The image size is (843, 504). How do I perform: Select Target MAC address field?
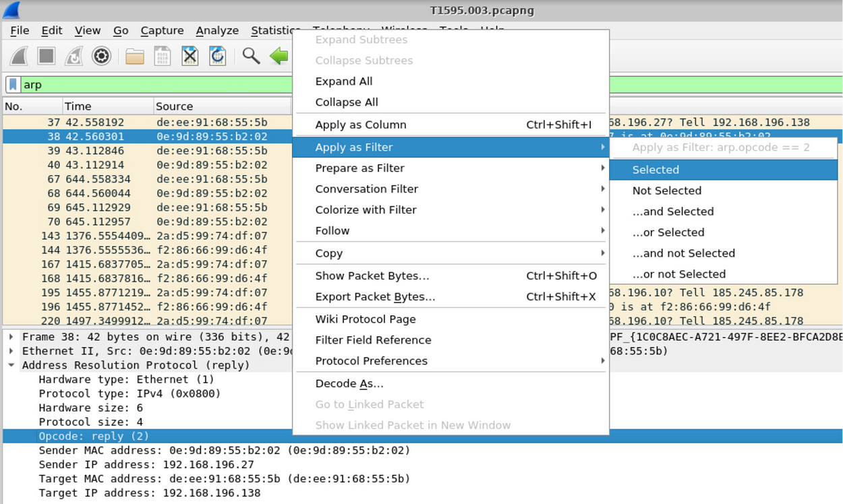point(224,478)
